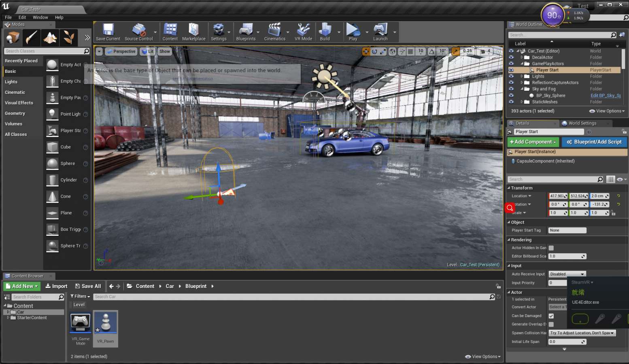
Task: Open Spawn Collision Handling dropdown
Action: [x=582, y=333]
